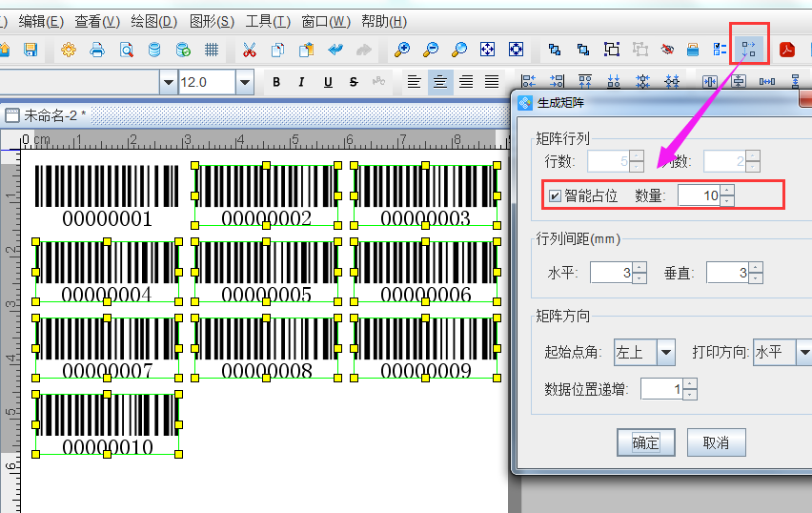Click the blue Undo arrow icon

[335, 50]
